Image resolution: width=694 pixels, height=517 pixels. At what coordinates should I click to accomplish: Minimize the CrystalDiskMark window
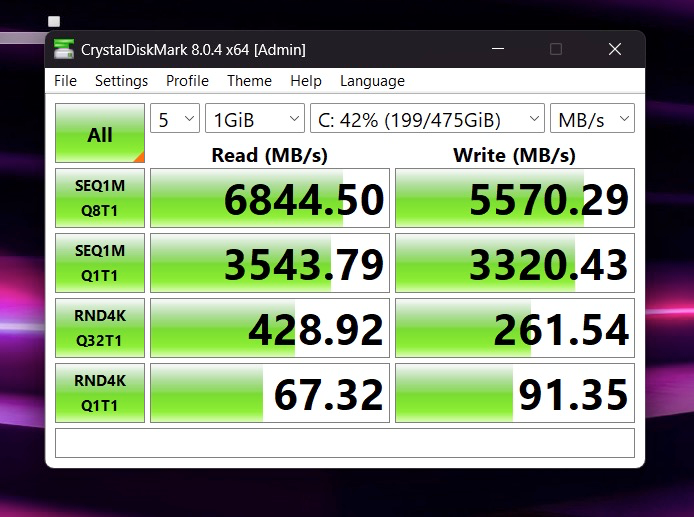(x=498, y=49)
